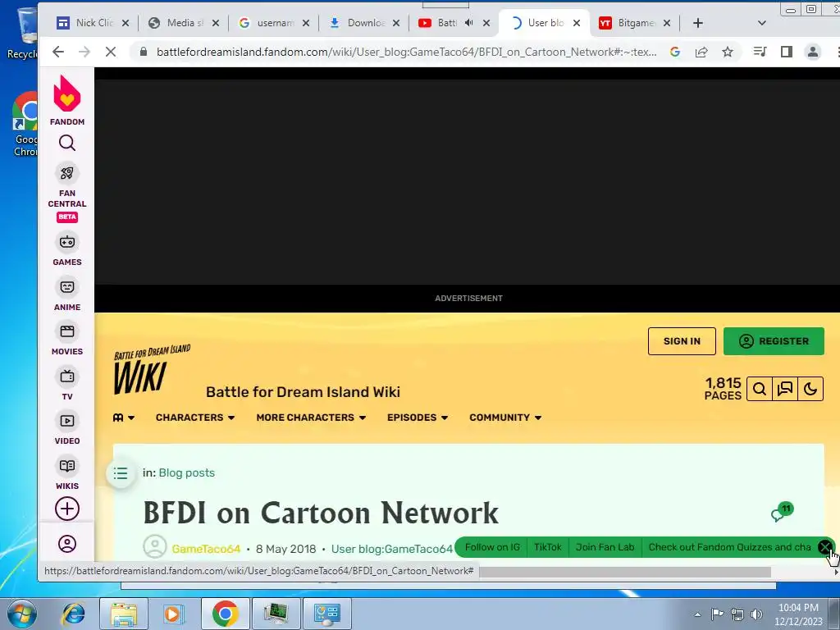The height and width of the screenshot is (630, 840).
Task: Click the 8 May 2018 date text
Action: click(286, 549)
